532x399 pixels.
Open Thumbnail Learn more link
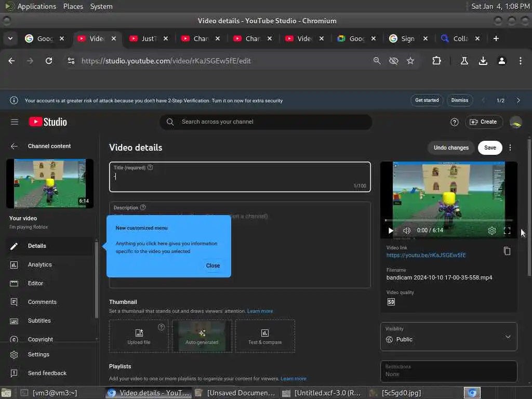tap(260, 311)
